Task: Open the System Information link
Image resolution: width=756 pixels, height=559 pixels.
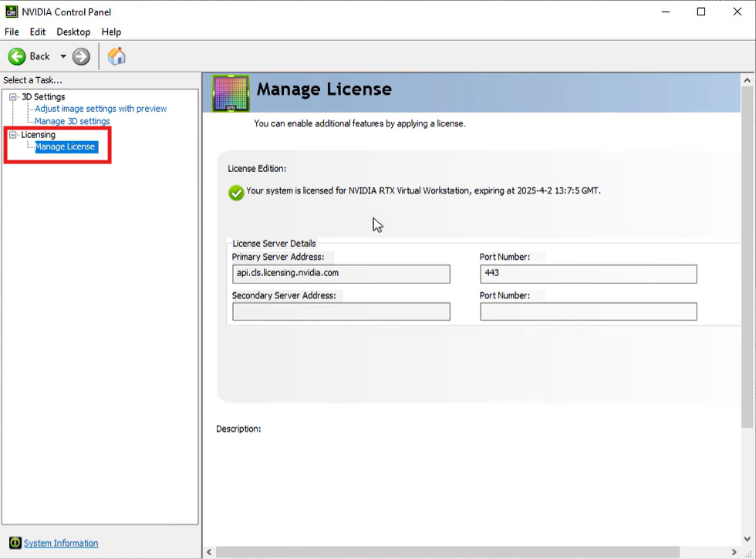Action: coord(60,543)
